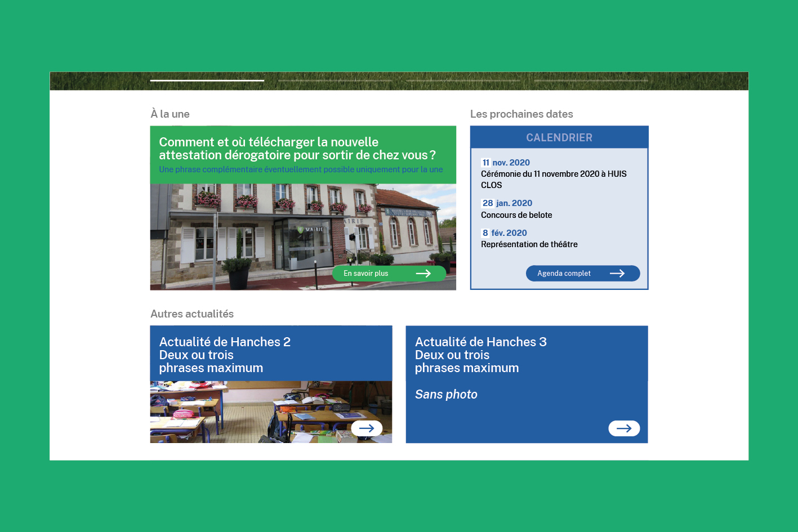
Task: Click the Mairie building photo
Action: pos(303,237)
